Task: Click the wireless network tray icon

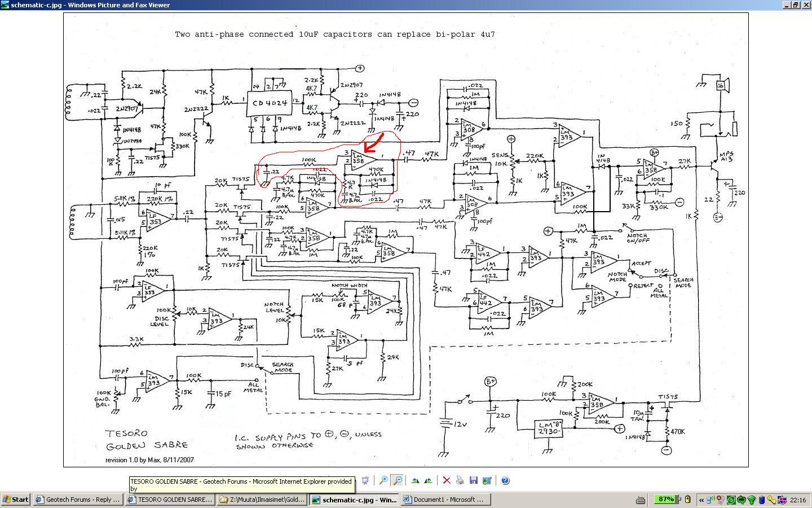Action: tap(751, 500)
